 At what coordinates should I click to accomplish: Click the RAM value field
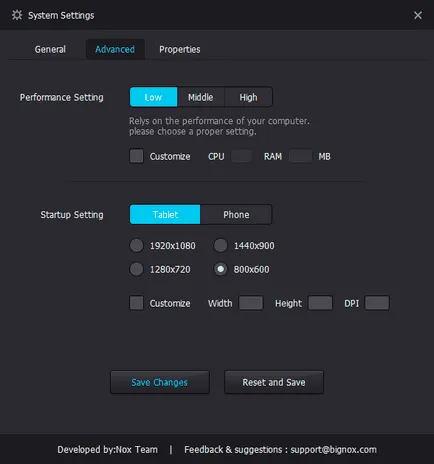pyautogui.click(x=300, y=156)
